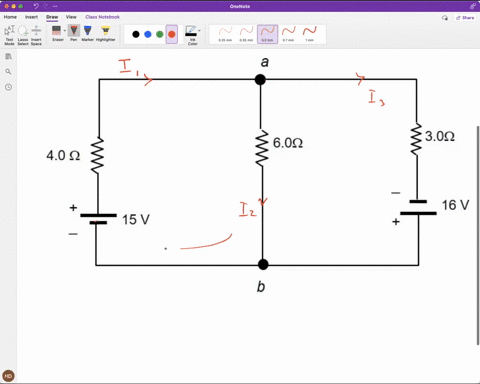Click the 15 V battery label
The image size is (480, 384).
pos(136,220)
